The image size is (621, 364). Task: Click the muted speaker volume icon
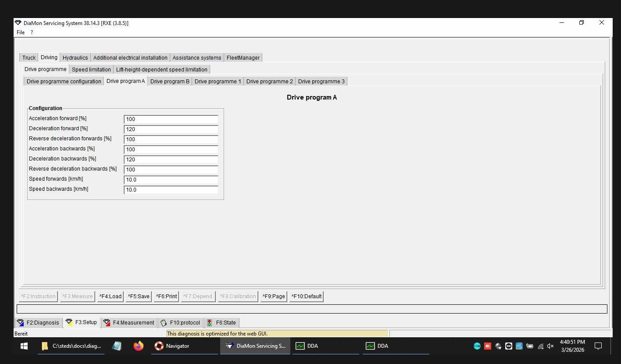point(550,346)
